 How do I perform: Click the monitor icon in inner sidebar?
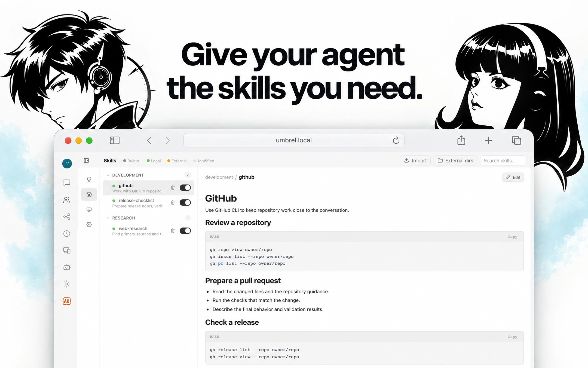(89, 209)
